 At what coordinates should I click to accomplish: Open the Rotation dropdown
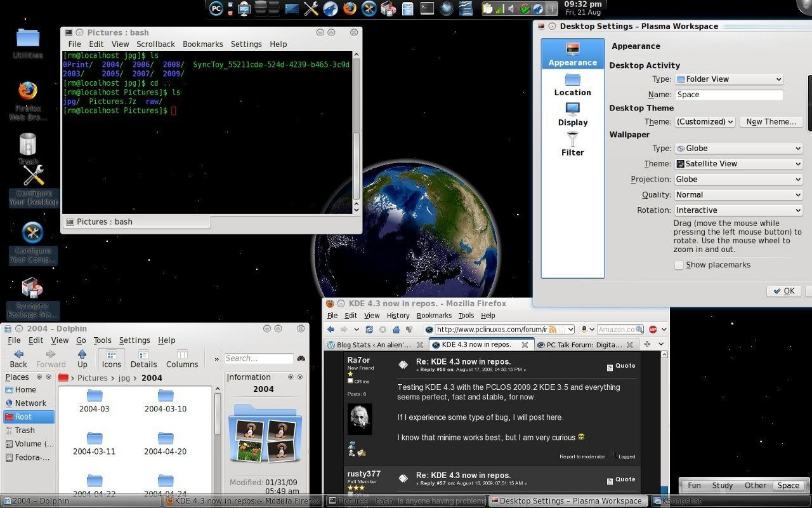coord(738,210)
